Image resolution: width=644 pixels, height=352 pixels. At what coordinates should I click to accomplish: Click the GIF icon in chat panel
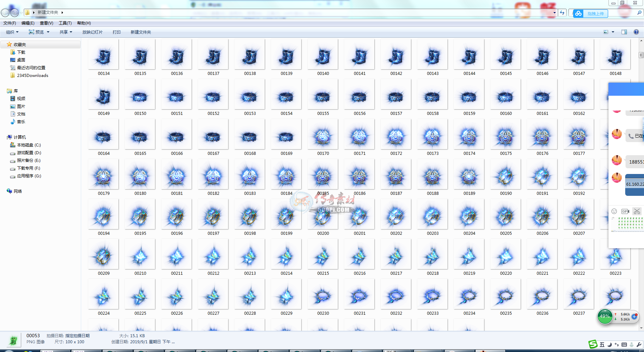coord(625,211)
